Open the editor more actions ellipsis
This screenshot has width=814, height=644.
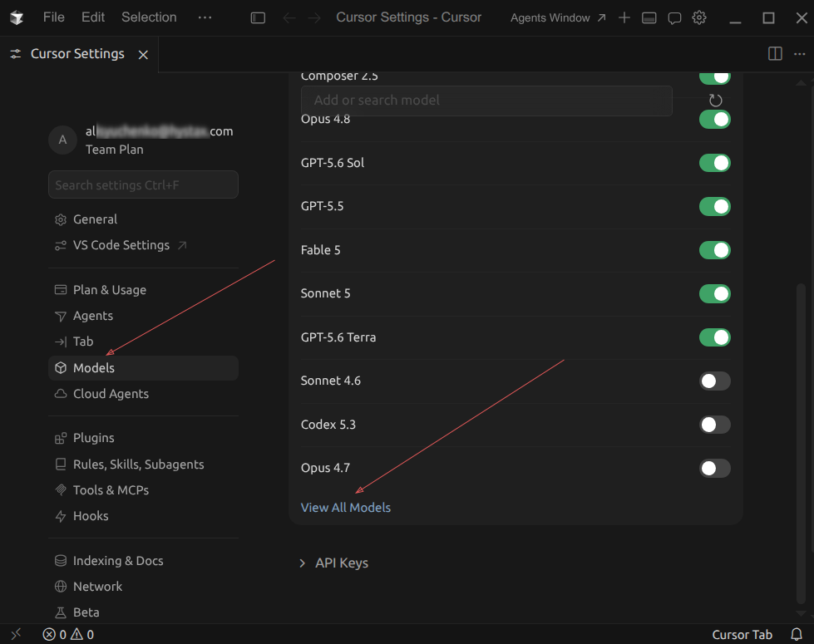[800, 53]
